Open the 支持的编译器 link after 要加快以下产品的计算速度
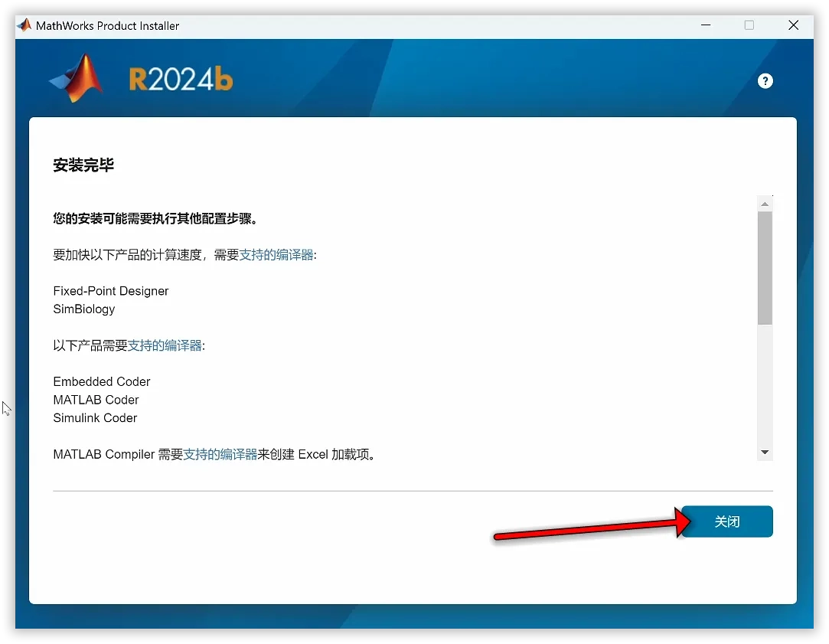The width and height of the screenshot is (829, 644). tap(276, 255)
